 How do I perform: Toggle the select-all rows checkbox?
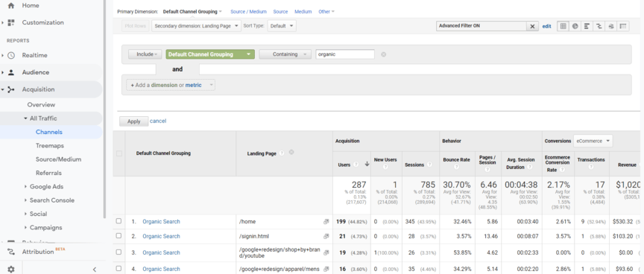(x=119, y=153)
